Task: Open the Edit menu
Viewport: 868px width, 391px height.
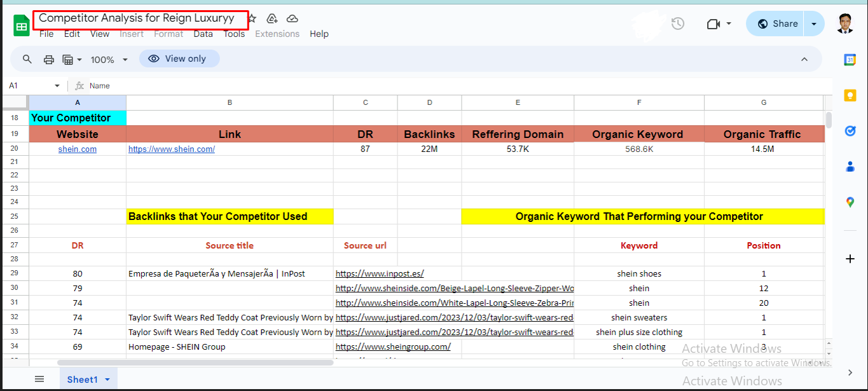Action: pos(72,34)
